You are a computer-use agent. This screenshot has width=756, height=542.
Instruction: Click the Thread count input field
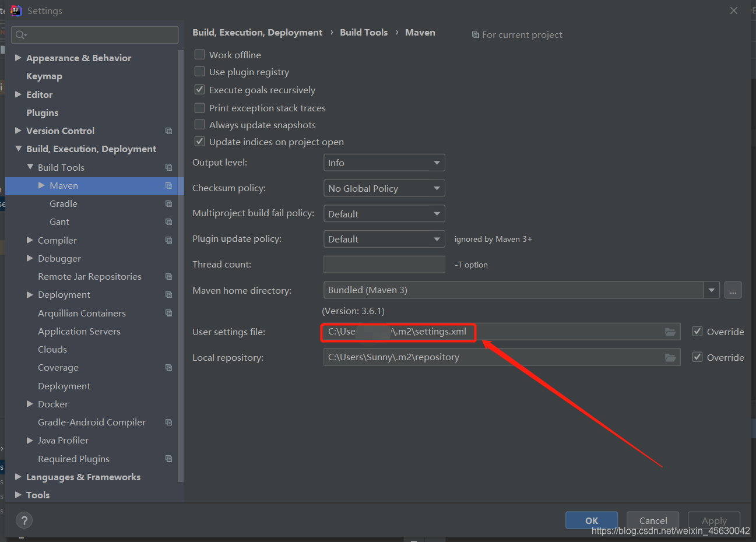point(384,265)
